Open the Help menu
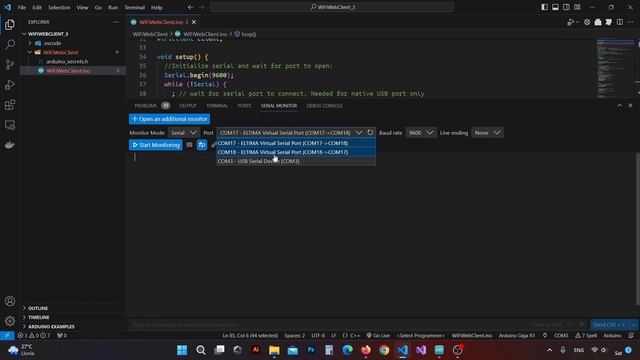 click(x=157, y=7)
